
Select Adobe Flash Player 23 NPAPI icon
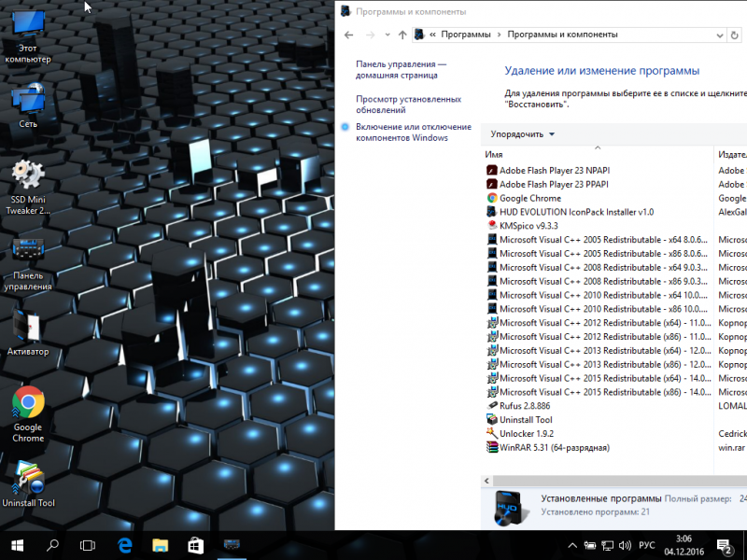click(492, 171)
